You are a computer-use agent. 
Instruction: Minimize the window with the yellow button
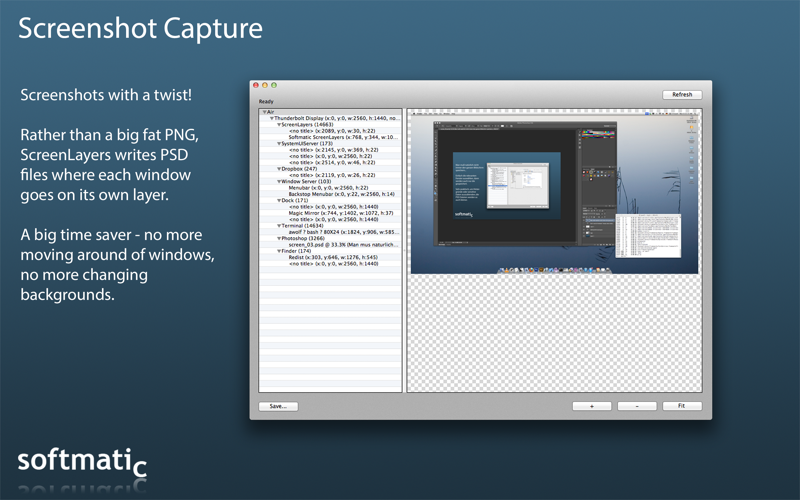click(x=265, y=85)
